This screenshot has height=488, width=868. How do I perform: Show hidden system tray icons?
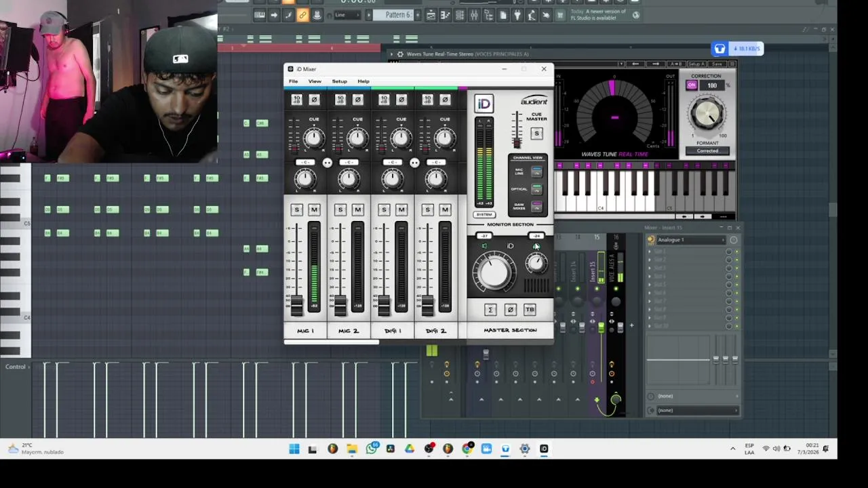pyautogui.click(x=732, y=449)
